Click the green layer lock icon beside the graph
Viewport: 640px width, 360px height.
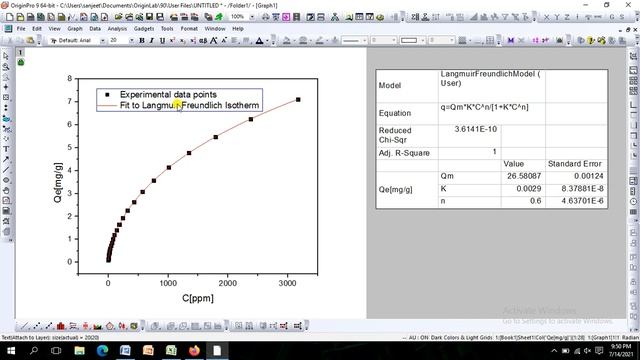(x=21, y=62)
